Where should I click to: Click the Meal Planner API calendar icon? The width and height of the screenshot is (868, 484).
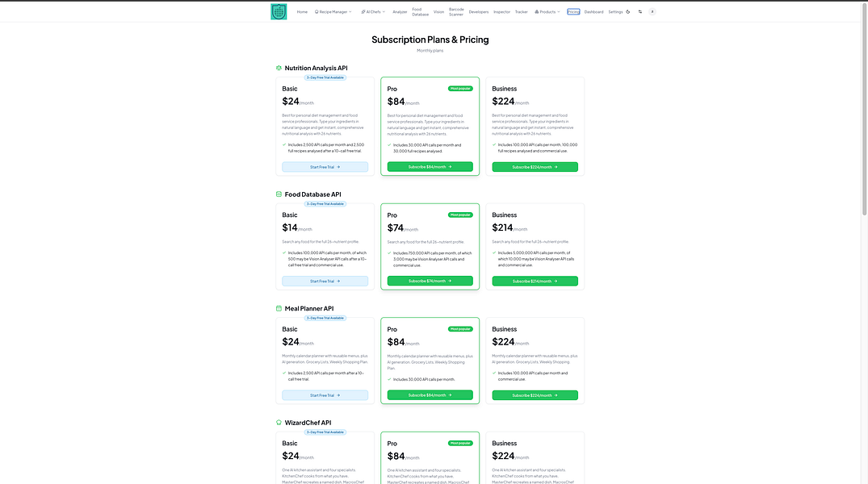click(x=279, y=309)
